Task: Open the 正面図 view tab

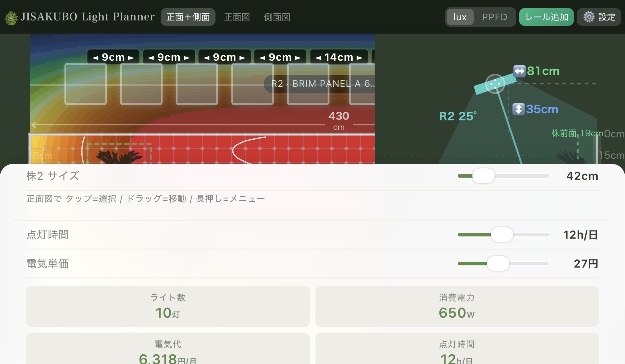Action: click(x=237, y=17)
